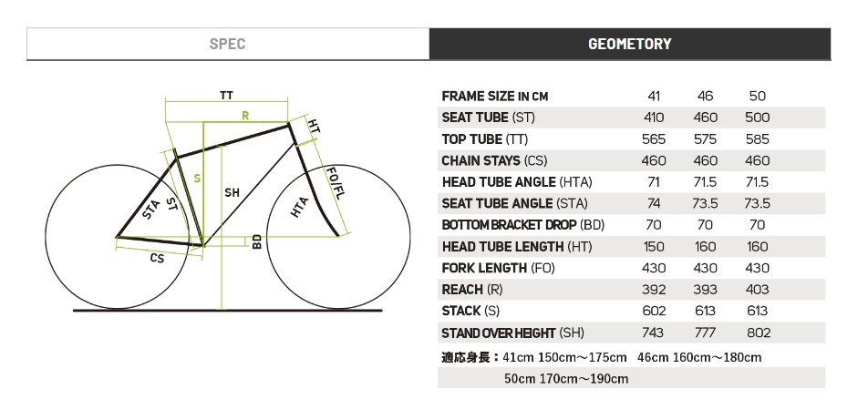Click the FO/FL fork label
This screenshot has width=868, height=420.
point(334,183)
